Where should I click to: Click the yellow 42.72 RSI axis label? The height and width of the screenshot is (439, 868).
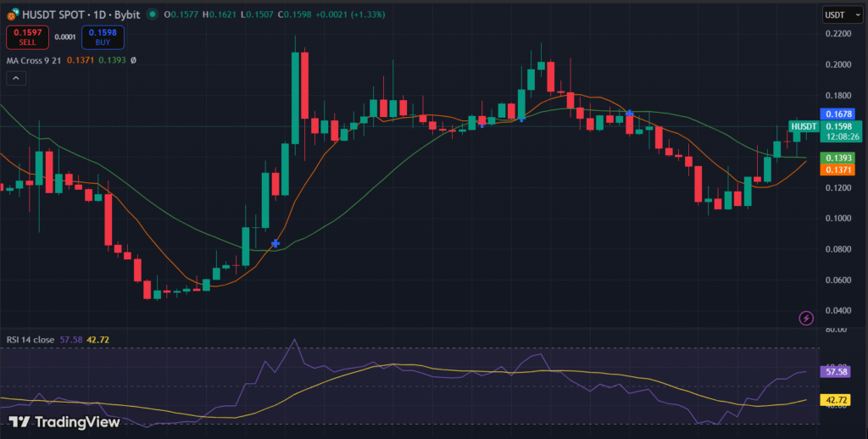tap(837, 399)
